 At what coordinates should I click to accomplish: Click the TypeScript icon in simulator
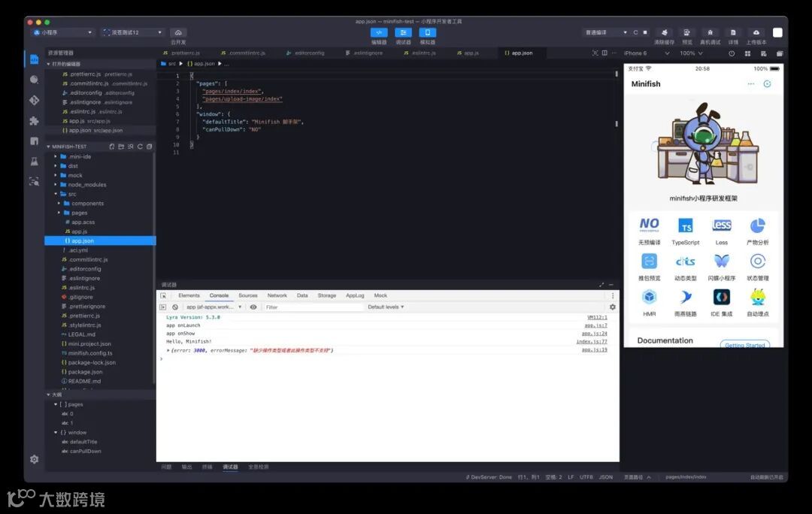(x=685, y=231)
